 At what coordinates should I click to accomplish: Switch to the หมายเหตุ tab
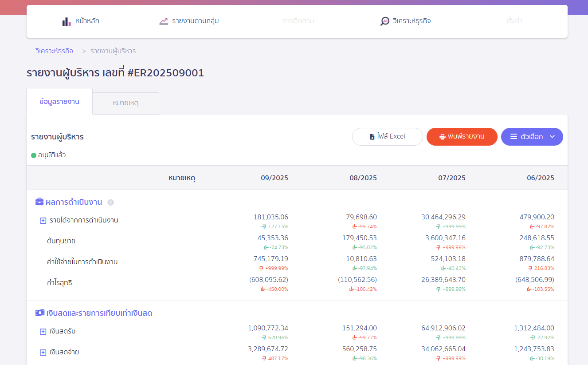pos(125,103)
